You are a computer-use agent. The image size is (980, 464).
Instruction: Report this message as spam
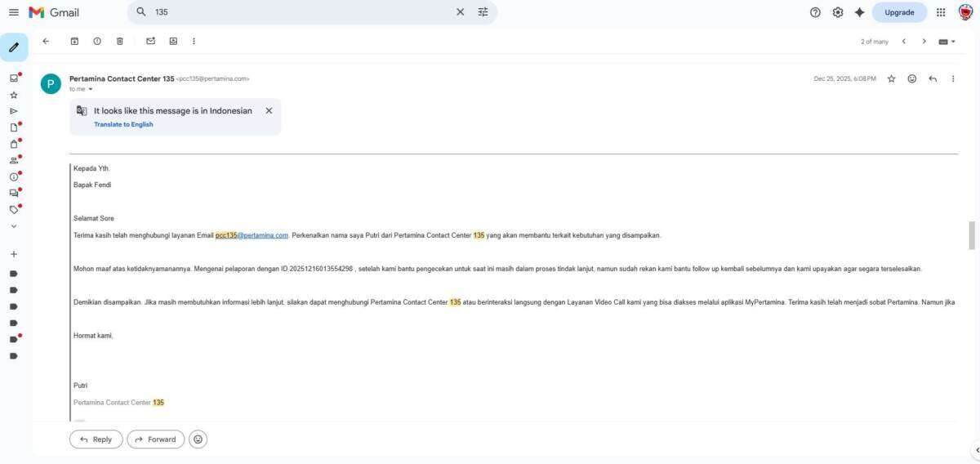point(97,41)
